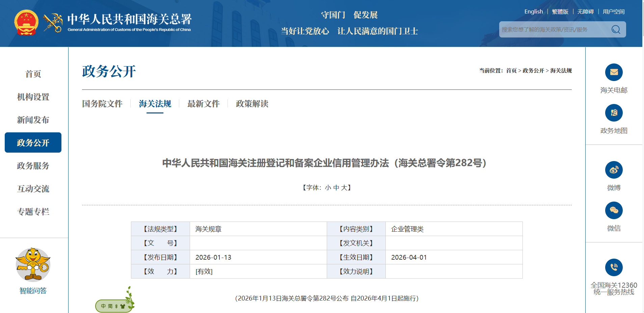644x313 pixels.
Task: Open the government affairs map icon
Action: (x=614, y=113)
